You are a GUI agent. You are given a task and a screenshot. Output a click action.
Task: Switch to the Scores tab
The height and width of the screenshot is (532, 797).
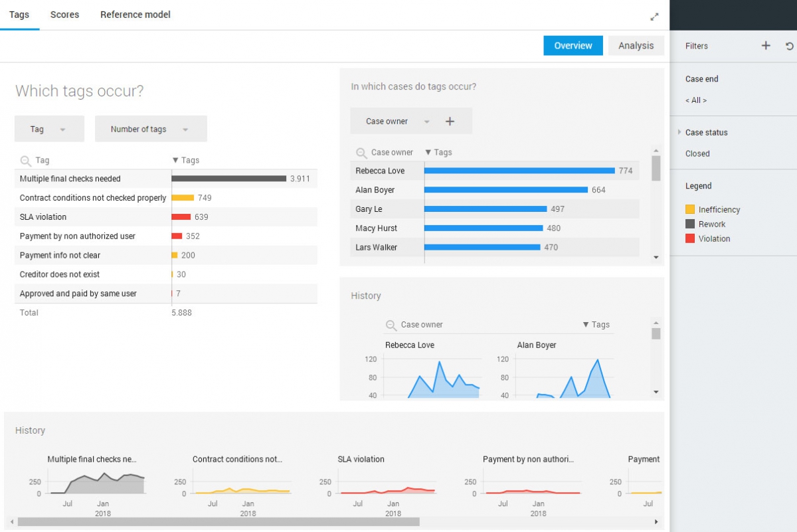64,14
